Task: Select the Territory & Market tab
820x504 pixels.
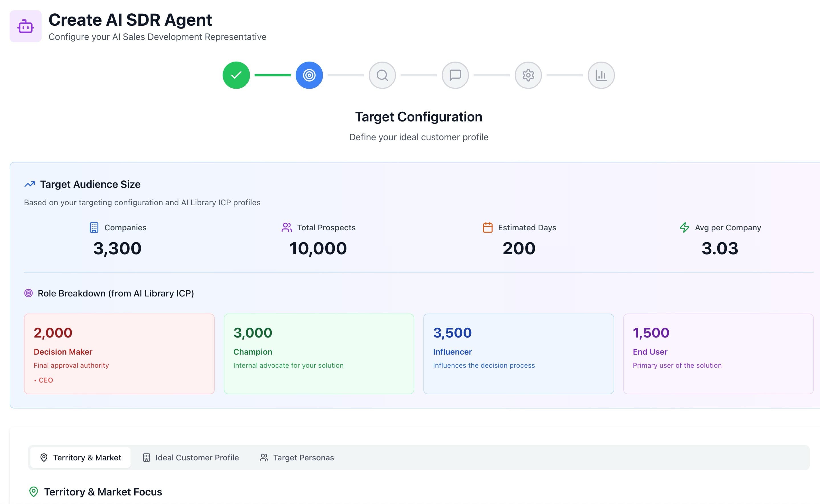Action: pyautogui.click(x=80, y=457)
